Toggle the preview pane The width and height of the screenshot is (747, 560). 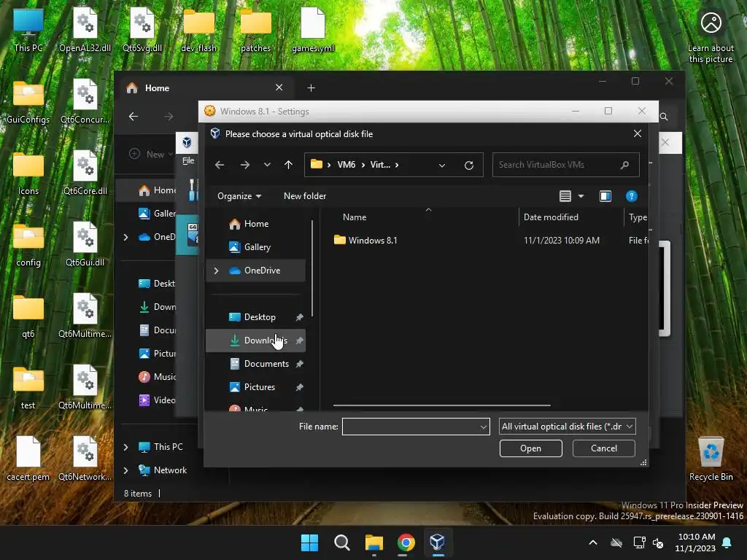[x=605, y=196]
